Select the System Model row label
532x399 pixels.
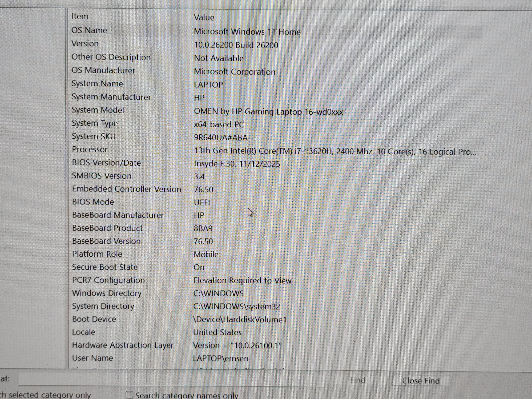[x=98, y=110]
